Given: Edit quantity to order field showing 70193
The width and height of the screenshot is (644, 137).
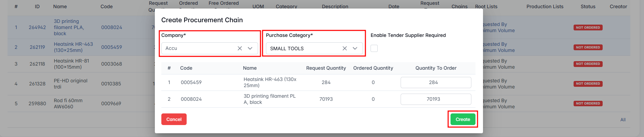Looking at the screenshot, I should pos(435,99).
